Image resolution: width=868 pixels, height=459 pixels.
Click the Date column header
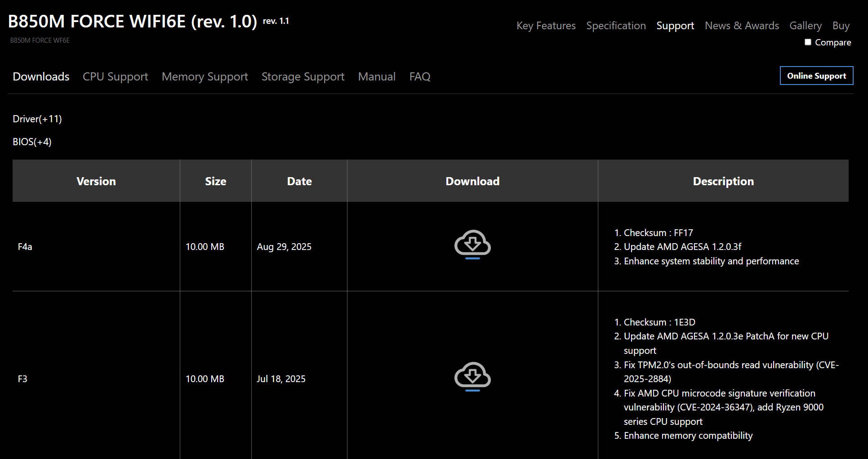click(299, 181)
